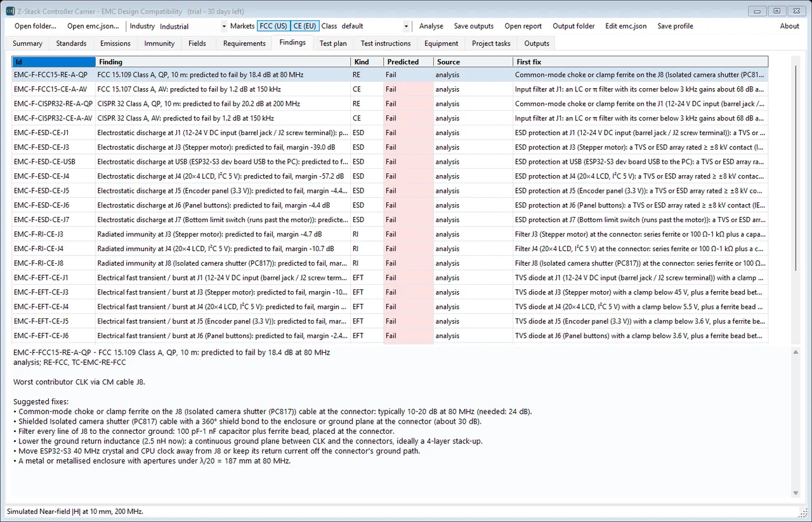
Task: Click detail pane scroll down arrow
Action: (x=796, y=493)
